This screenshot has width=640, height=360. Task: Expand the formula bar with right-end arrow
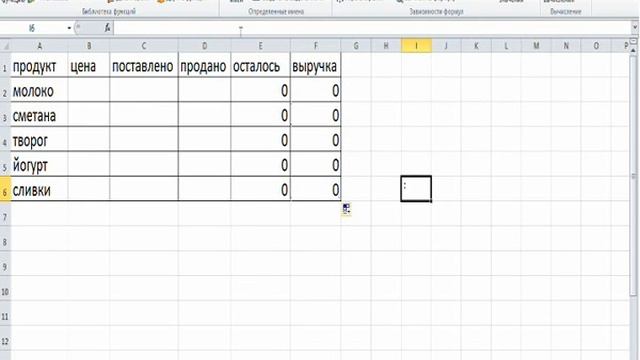(x=635, y=28)
